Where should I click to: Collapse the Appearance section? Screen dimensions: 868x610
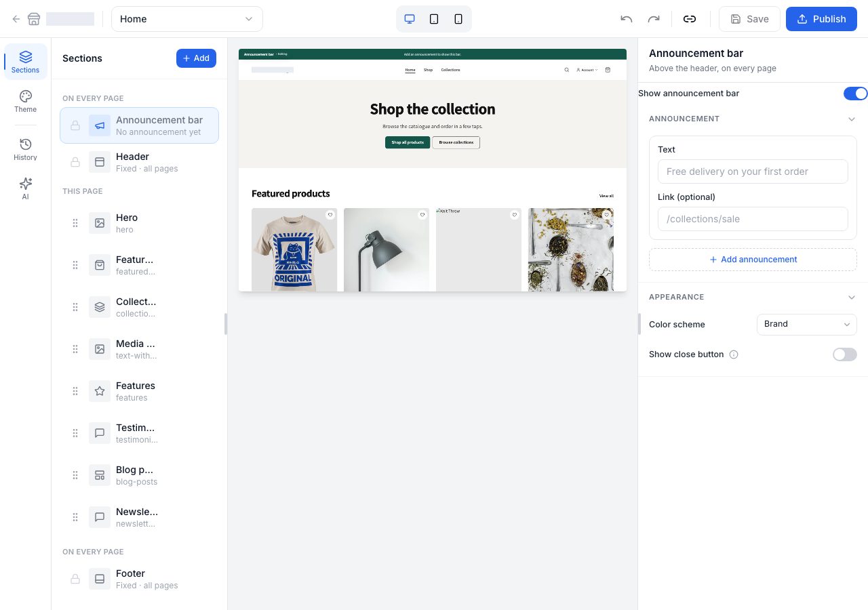pyautogui.click(x=852, y=297)
